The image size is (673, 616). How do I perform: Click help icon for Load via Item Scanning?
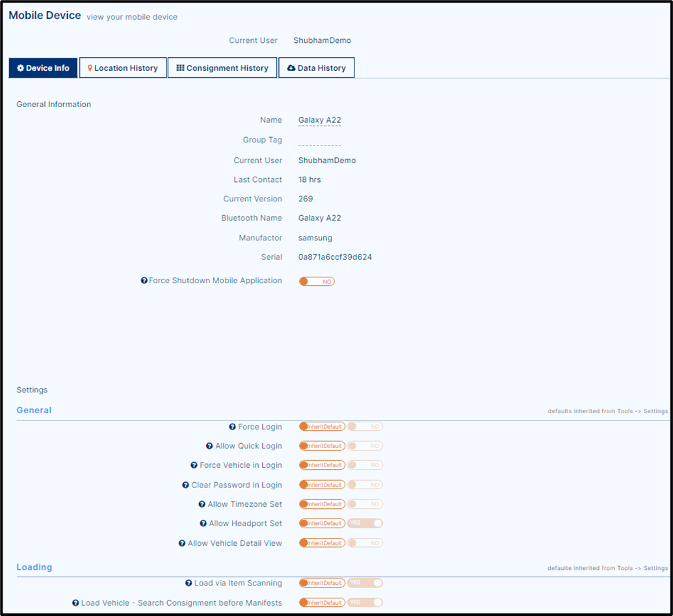coord(189,583)
